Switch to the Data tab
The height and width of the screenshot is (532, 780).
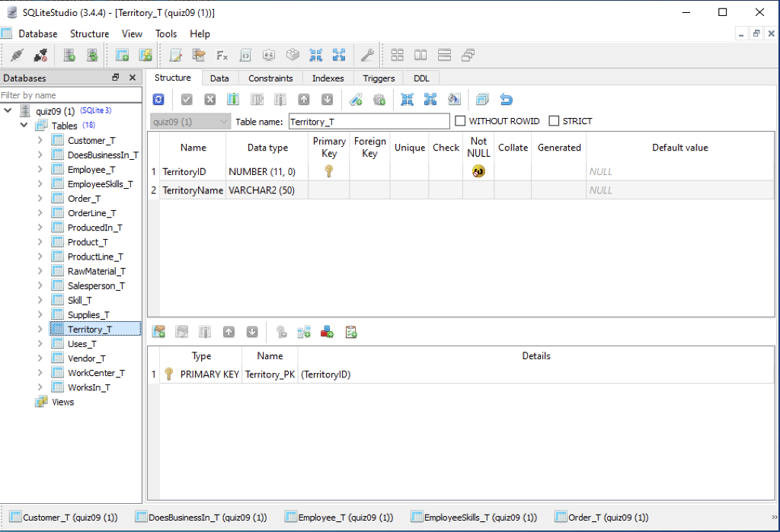pyautogui.click(x=219, y=78)
